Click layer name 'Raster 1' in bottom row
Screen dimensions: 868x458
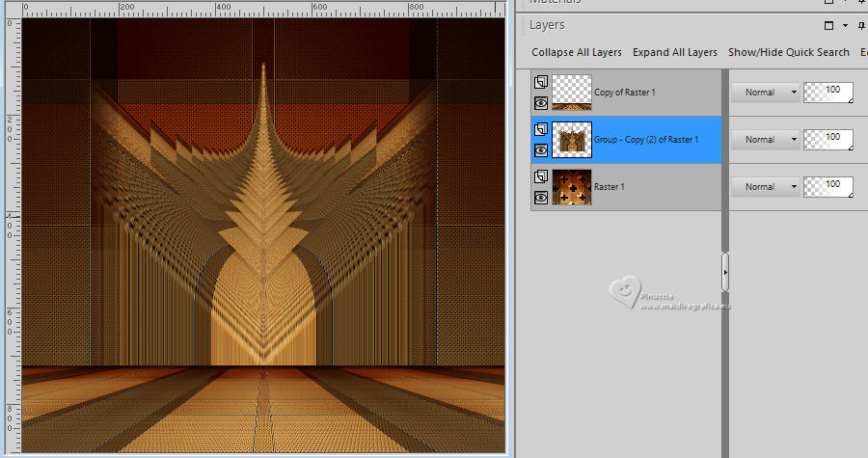tap(609, 187)
